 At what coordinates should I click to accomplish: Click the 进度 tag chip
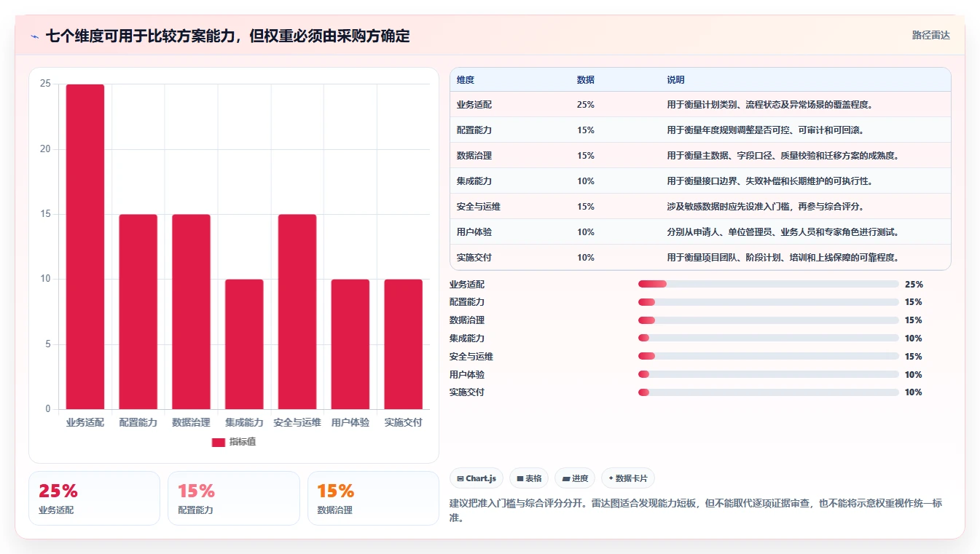pyautogui.click(x=575, y=478)
